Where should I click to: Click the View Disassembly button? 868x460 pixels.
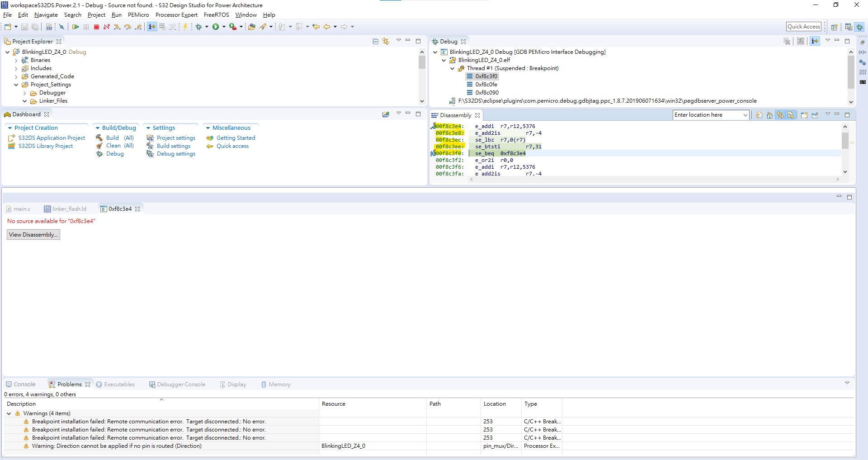pos(33,234)
